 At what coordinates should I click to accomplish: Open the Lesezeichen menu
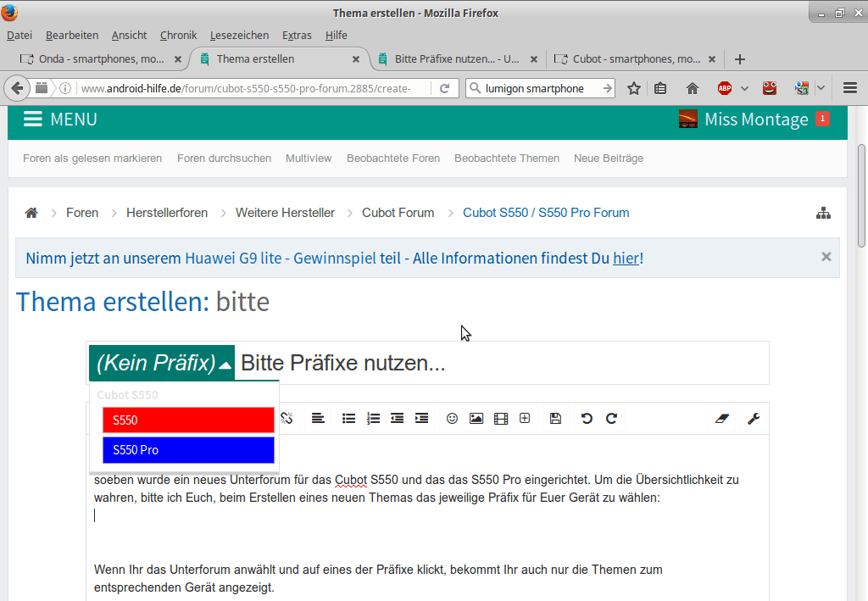(x=239, y=35)
